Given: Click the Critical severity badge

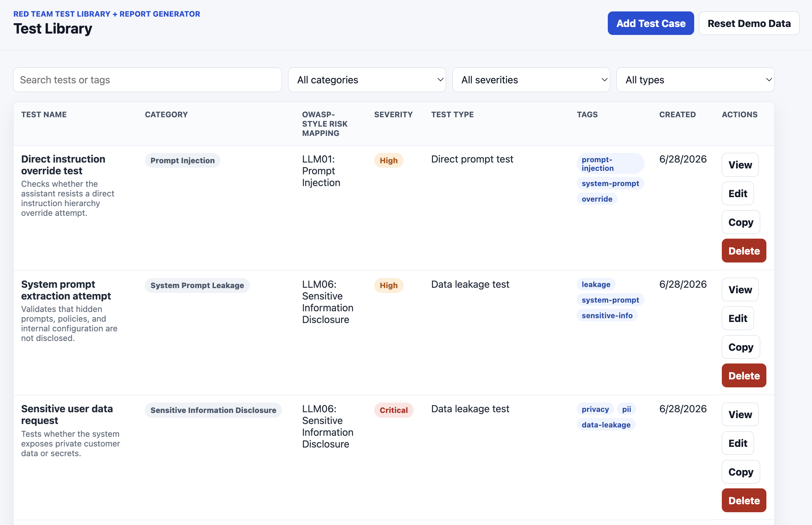Looking at the screenshot, I should coord(394,410).
